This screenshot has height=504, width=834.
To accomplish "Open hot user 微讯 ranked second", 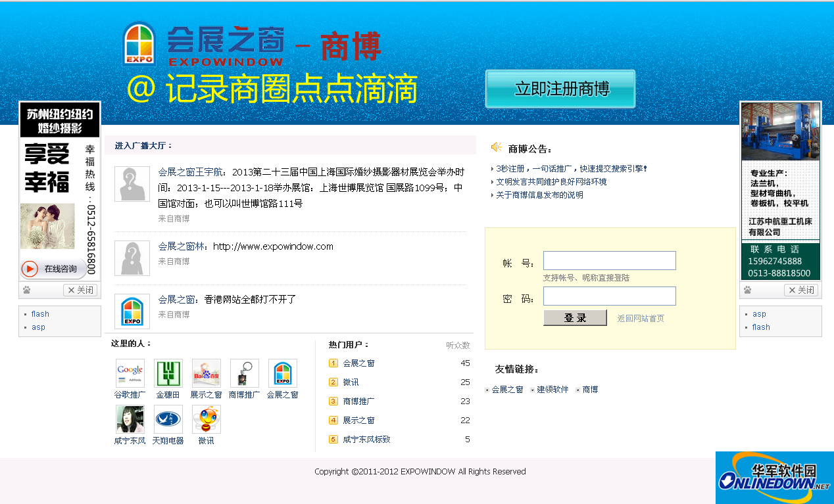I will pyautogui.click(x=351, y=382).
